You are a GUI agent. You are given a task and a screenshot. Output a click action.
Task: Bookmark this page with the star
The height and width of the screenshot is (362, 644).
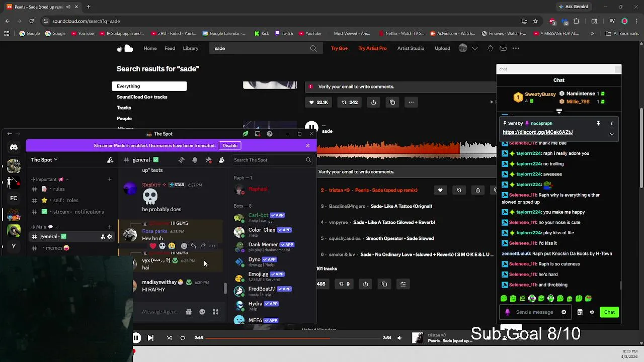tap(535, 21)
